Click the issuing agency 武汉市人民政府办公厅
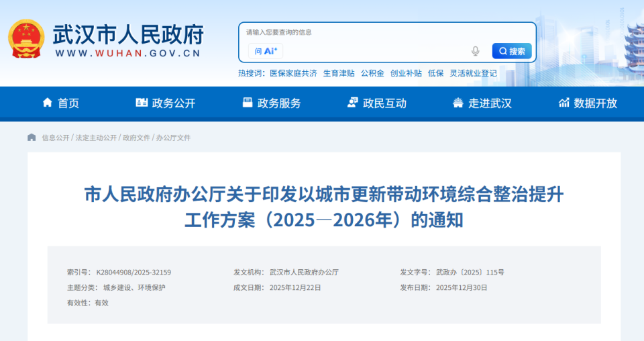 coord(304,273)
